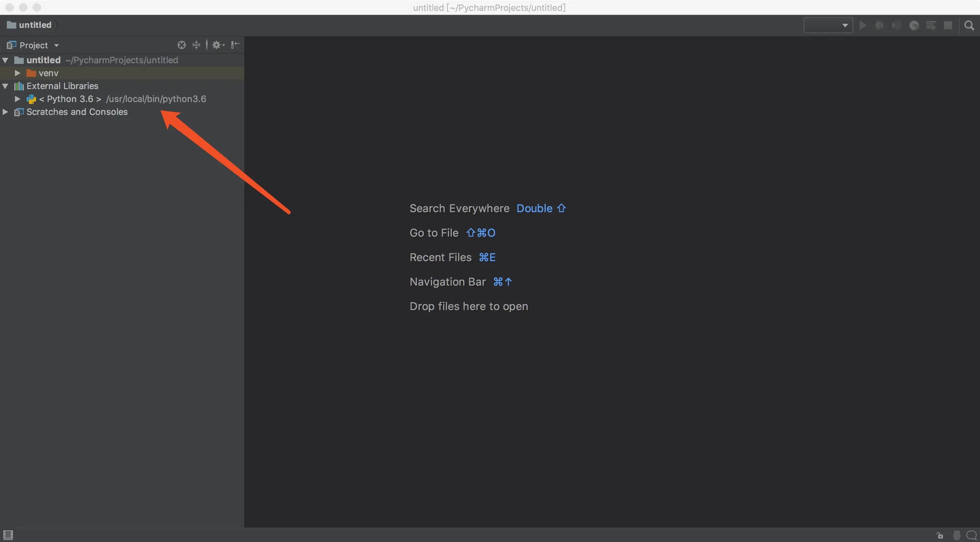Expand Scratches and Consoles node
This screenshot has height=542, width=980.
coord(5,112)
